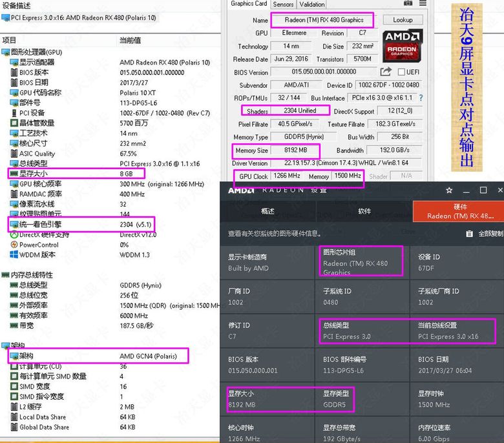Click the icon beside ASIC Quality row
The image size is (504, 443).
[x=14, y=154]
